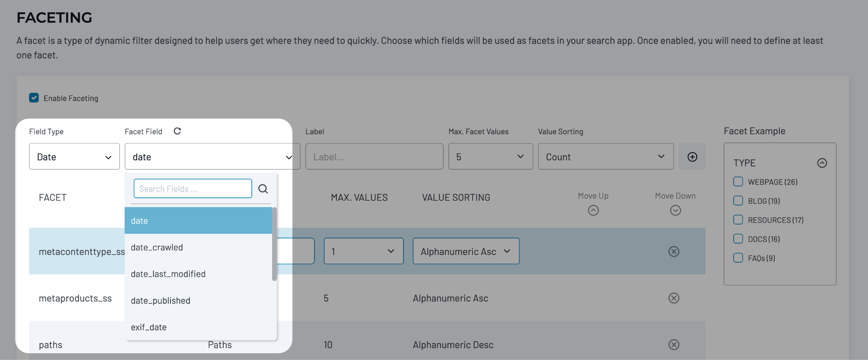Select date_last_modified from field list
The image size is (868, 360).
click(198, 274)
